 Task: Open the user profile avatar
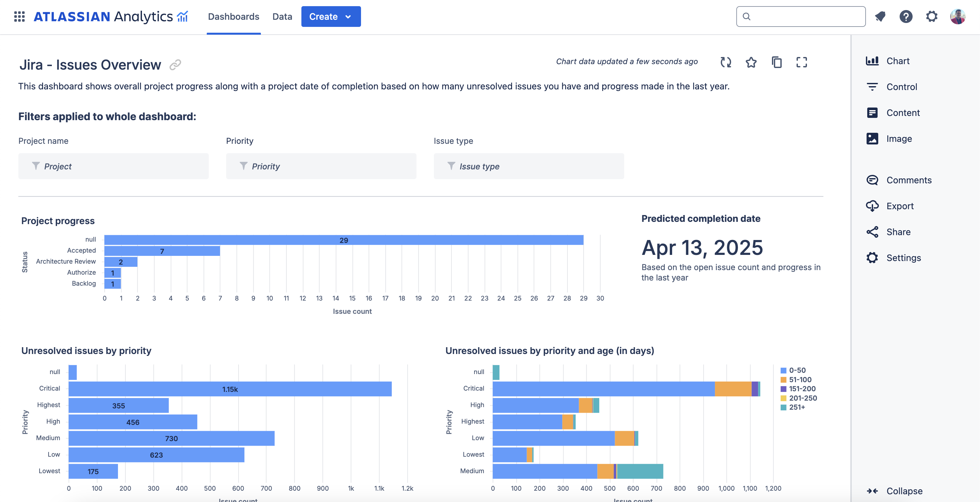(x=958, y=16)
